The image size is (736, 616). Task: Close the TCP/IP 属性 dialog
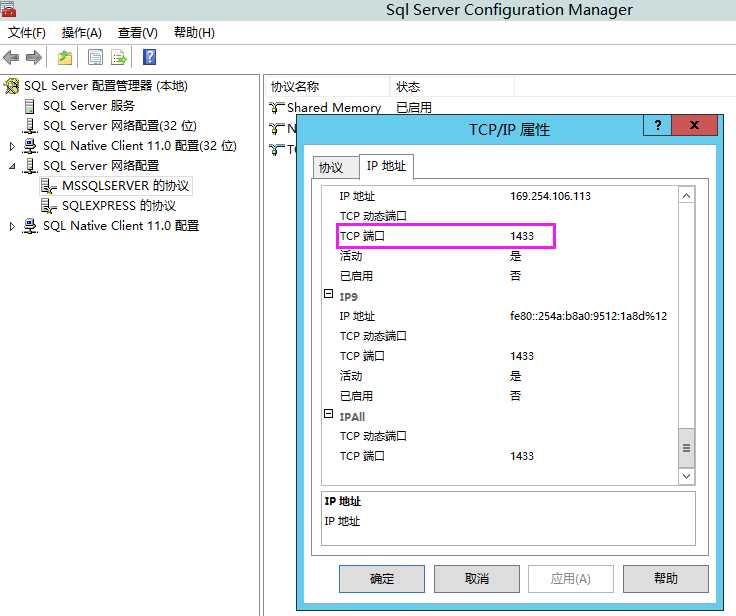[695, 125]
